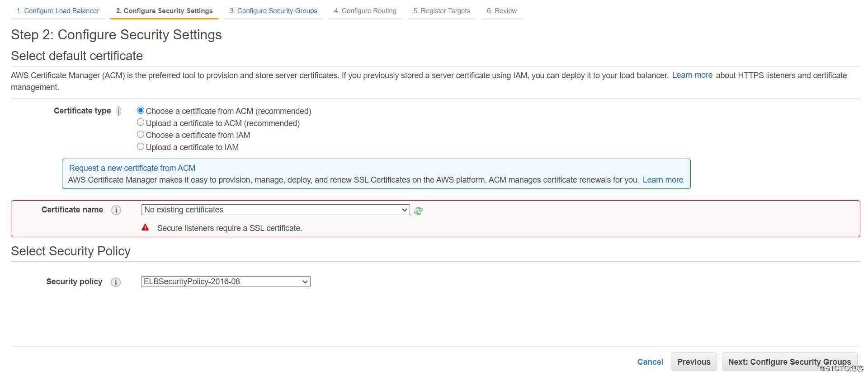Click the Certificate name label
The height and width of the screenshot is (376, 868).
pyautogui.click(x=72, y=210)
